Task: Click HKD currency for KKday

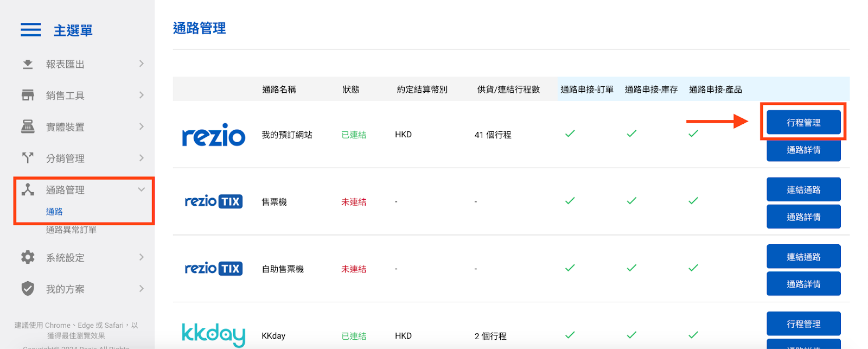Action: (x=403, y=336)
